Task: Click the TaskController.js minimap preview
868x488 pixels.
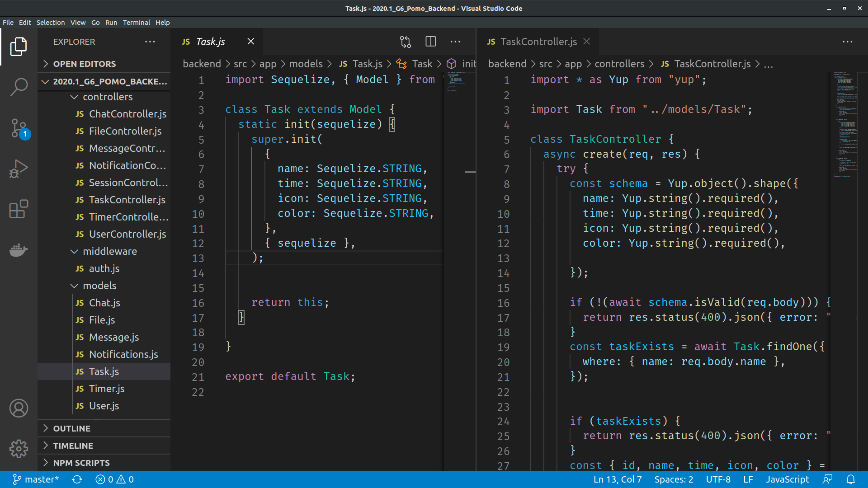Action: pos(845,124)
